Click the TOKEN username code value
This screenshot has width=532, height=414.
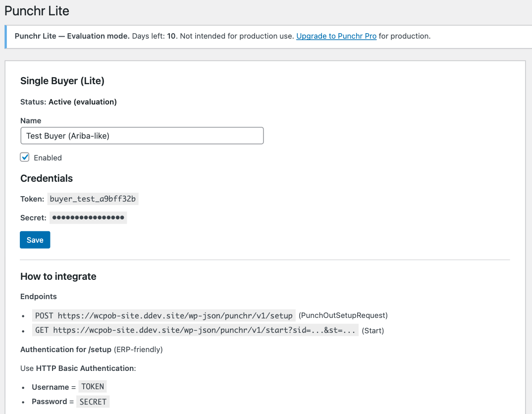click(x=93, y=387)
